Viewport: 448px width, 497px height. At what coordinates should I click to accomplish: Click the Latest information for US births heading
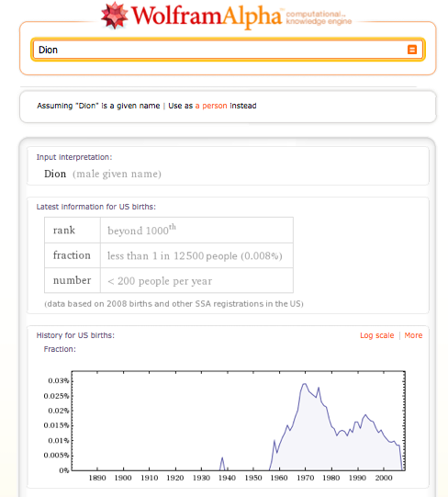[x=96, y=207]
